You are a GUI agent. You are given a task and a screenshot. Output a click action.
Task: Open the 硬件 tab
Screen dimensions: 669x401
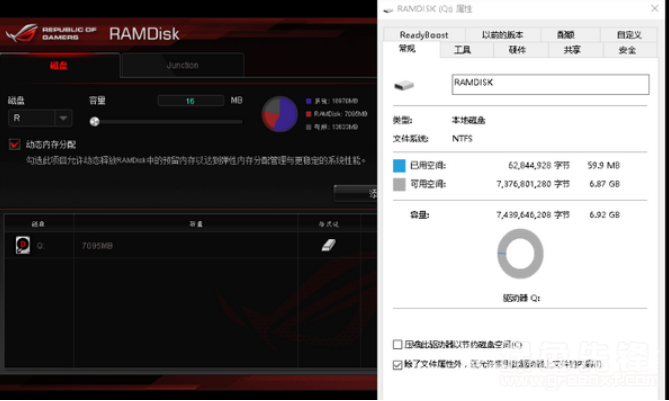(x=517, y=50)
